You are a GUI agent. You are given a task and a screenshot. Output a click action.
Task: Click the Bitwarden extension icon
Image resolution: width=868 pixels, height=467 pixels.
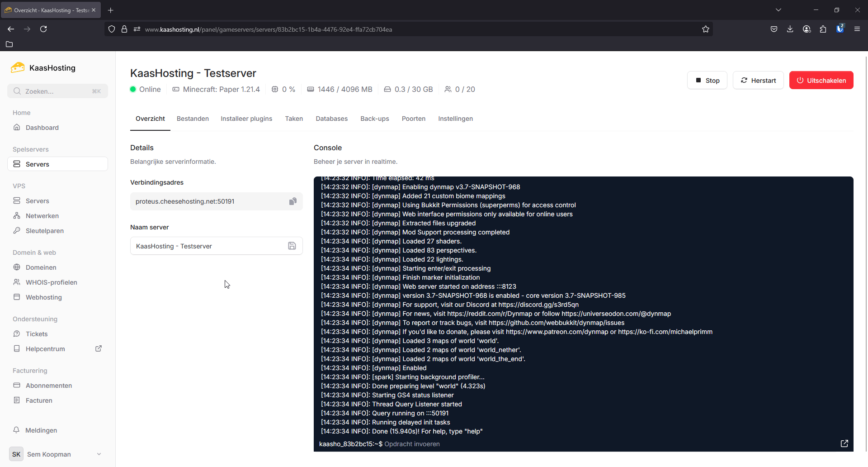tap(840, 29)
